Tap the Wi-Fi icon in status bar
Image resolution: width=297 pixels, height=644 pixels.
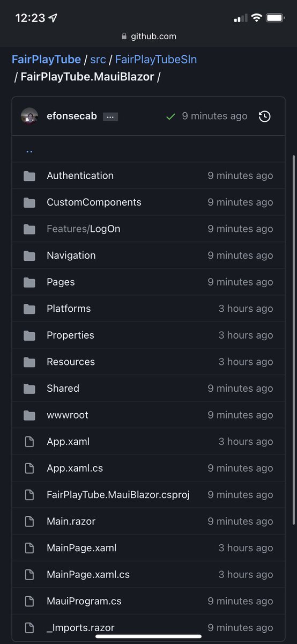(x=256, y=18)
